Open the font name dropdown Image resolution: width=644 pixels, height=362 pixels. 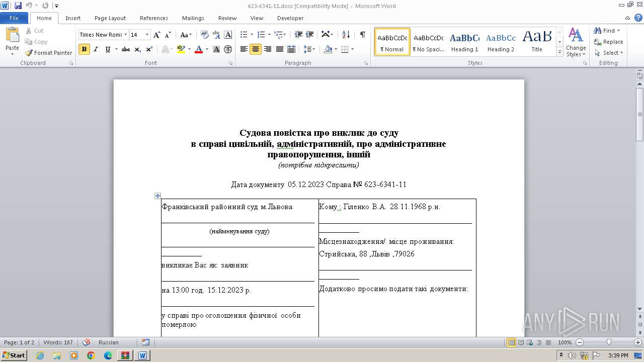click(x=125, y=35)
